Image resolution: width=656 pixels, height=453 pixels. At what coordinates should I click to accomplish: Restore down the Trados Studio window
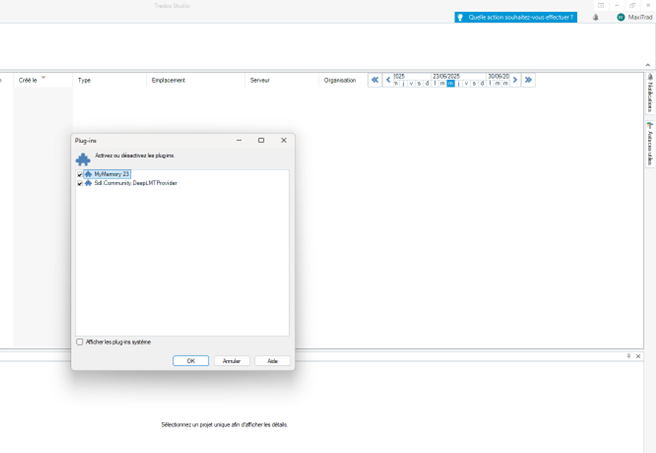[x=632, y=5]
